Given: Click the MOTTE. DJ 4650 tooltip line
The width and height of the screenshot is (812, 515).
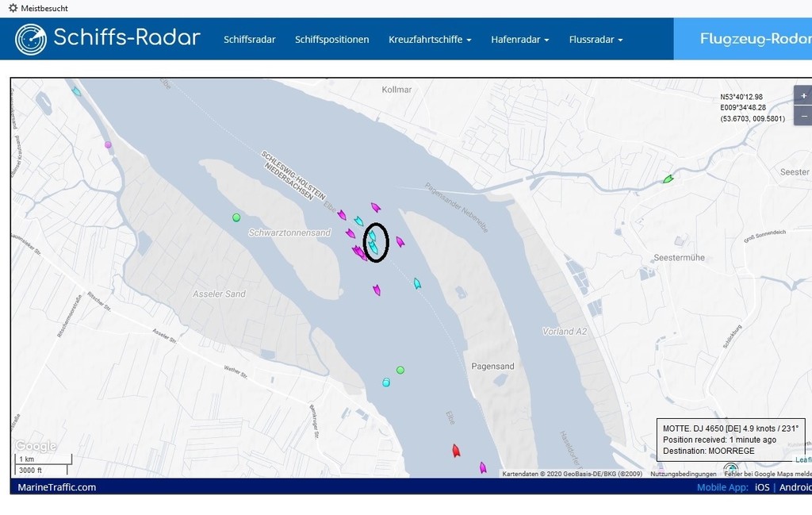Looking at the screenshot, I should point(730,429).
